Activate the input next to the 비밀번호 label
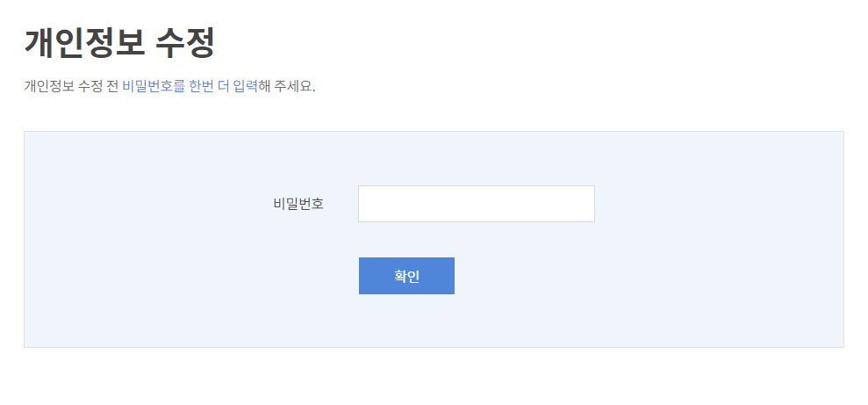 coord(476,204)
